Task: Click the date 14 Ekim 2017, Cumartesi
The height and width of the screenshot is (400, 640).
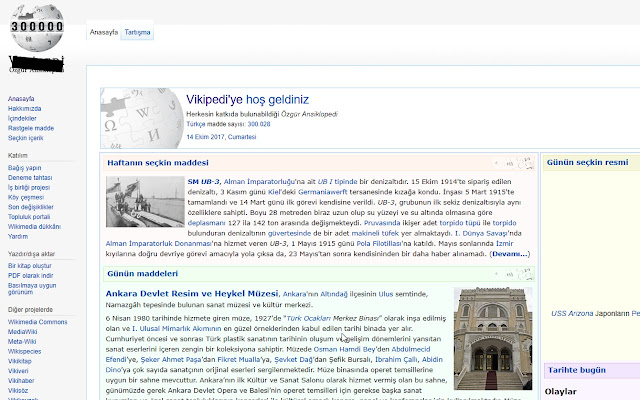Action: coord(221,137)
